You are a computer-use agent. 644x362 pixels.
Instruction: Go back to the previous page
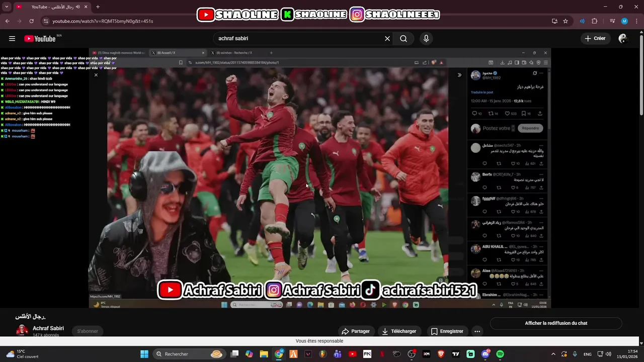click(7, 21)
